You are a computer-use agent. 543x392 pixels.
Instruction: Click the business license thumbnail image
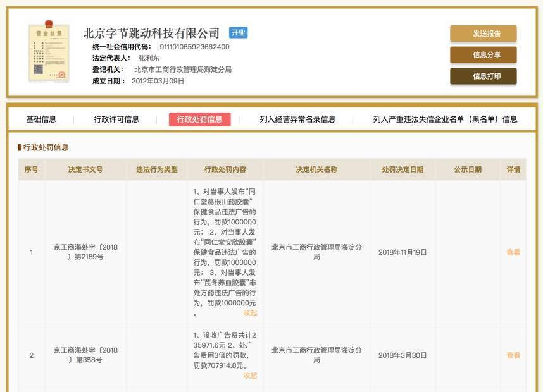coord(49,53)
